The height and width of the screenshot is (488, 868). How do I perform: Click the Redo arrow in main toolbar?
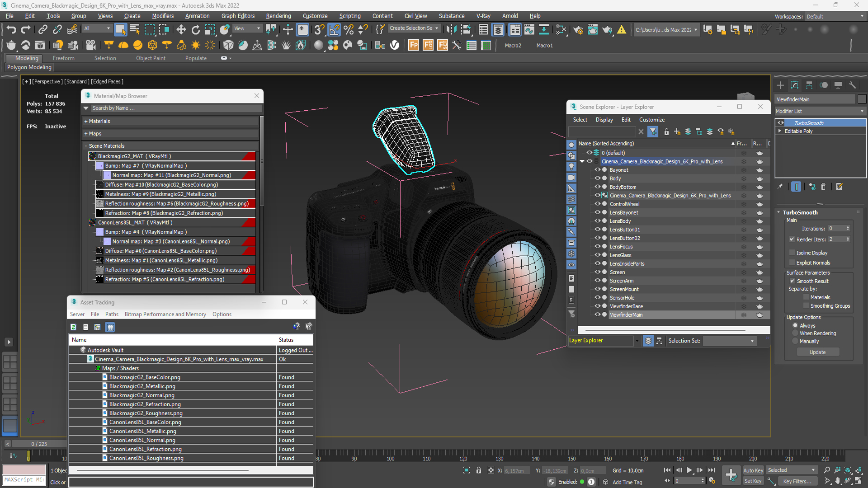coord(26,29)
